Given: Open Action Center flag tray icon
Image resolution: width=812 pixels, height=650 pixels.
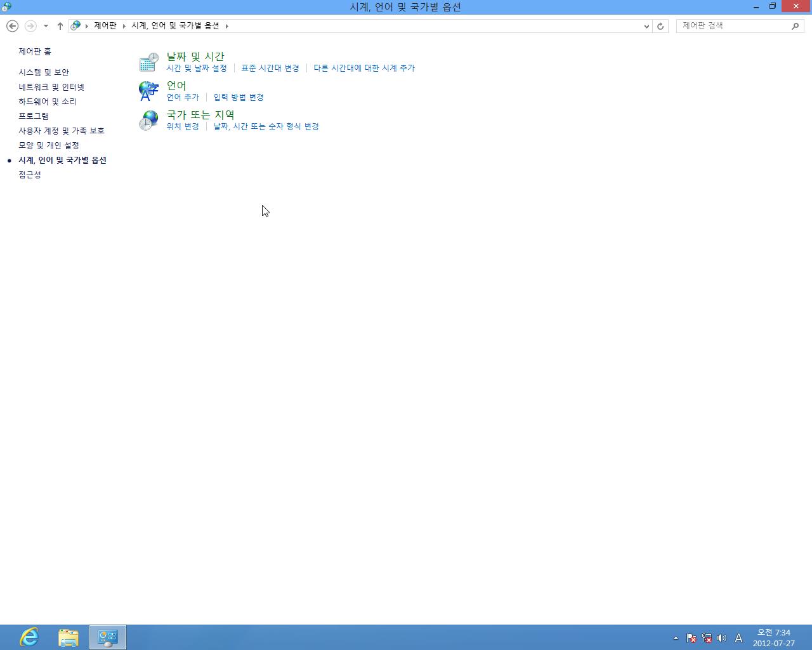Looking at the screenshot, I should [691, 638].
